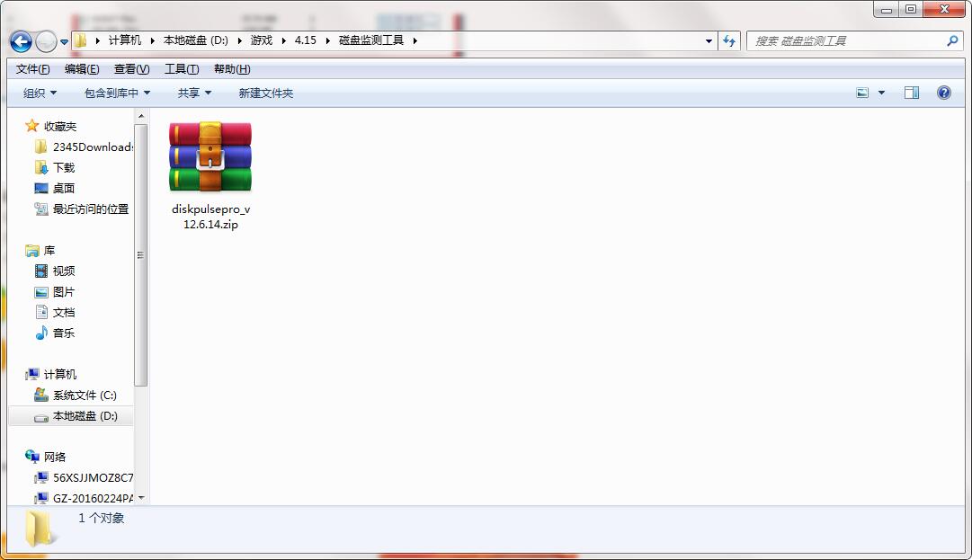Image resolution: width=972 pixels, height=560 pixels.
Task: Open the 音乐 library
Action: [64, 333]
